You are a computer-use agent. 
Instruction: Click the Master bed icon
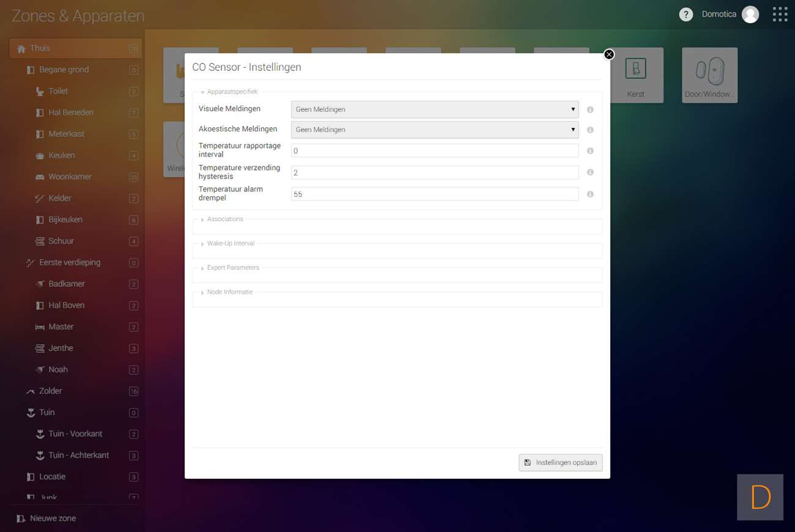point(40,327)
